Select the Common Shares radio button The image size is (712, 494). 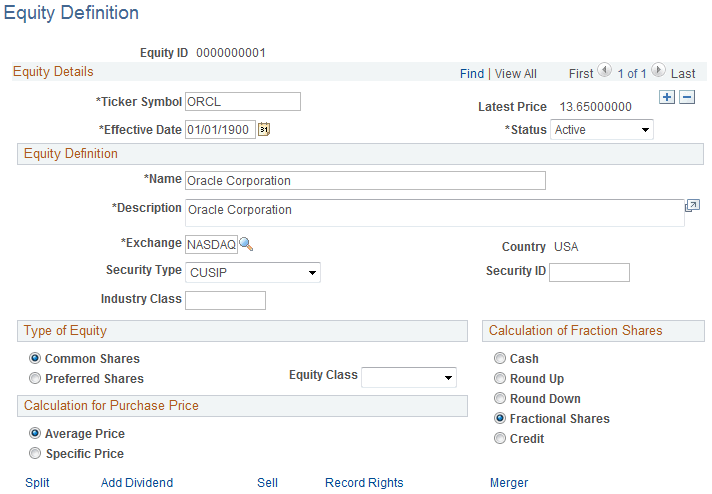[x=35, y=358]
